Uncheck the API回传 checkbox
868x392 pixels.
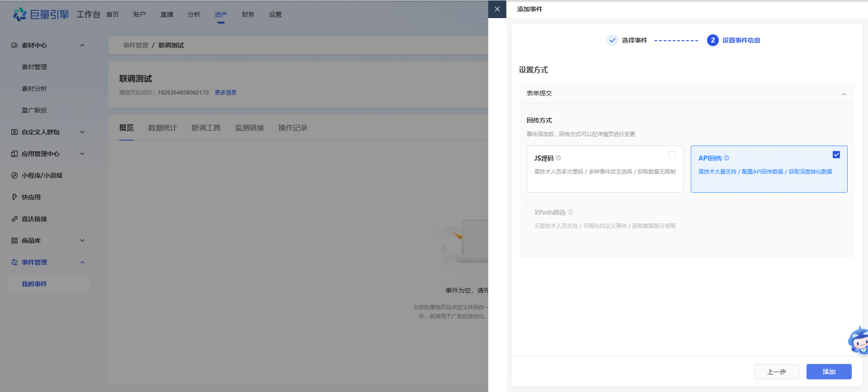pyautogui.click(x=836, y=155)
